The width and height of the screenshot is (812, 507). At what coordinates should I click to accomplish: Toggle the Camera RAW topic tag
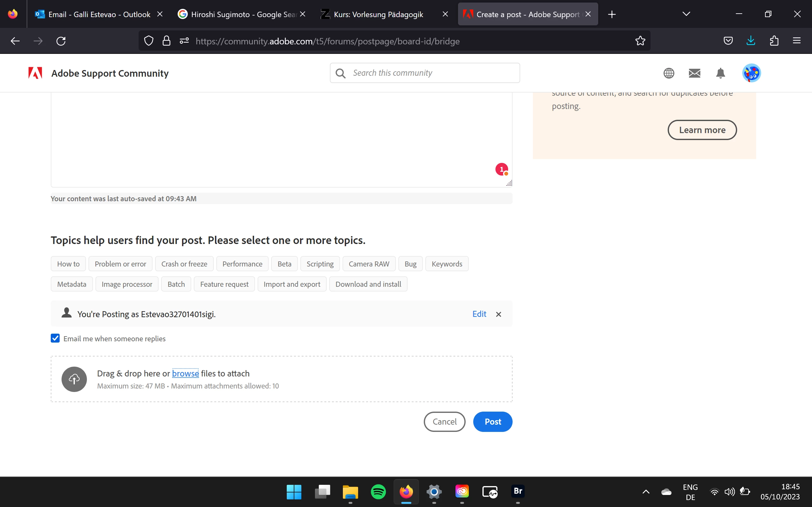pyautogui.click(x=369, y=264)
